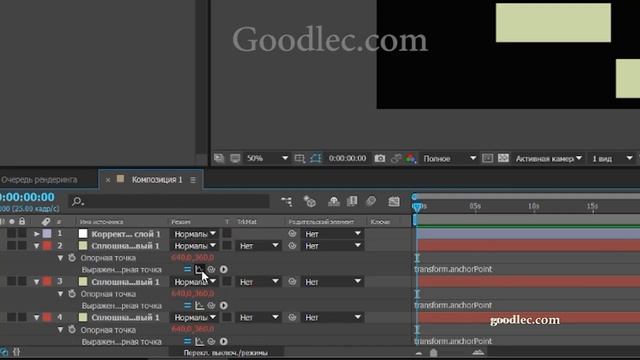The width and height of the screenshot is (640, 360).
Task: Toggle layer 4 Опорная точка stopwatch
Action: (x=72, y=329)
